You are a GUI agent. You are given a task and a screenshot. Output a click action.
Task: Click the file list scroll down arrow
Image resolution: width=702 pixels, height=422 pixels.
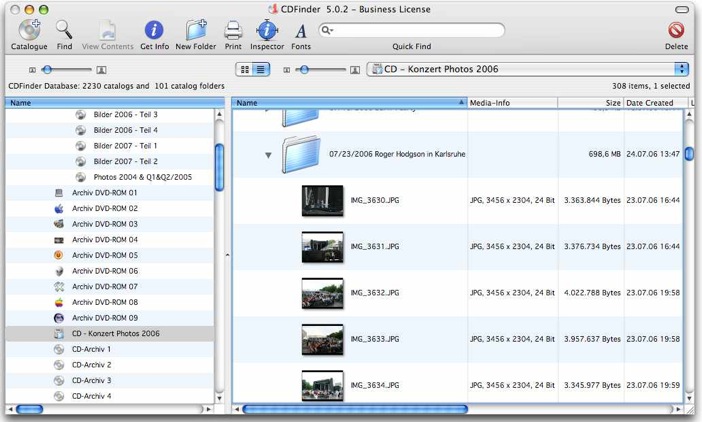click(689, 398)
